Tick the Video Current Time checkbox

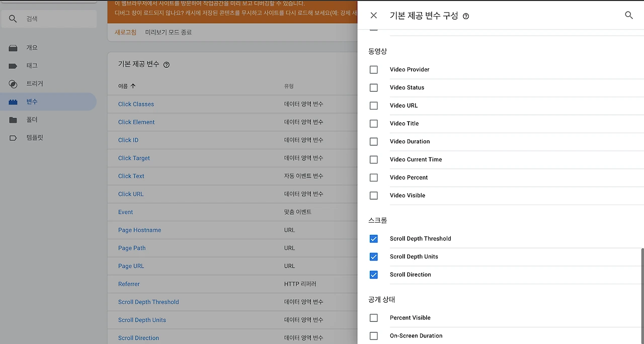tap(374, 159)
